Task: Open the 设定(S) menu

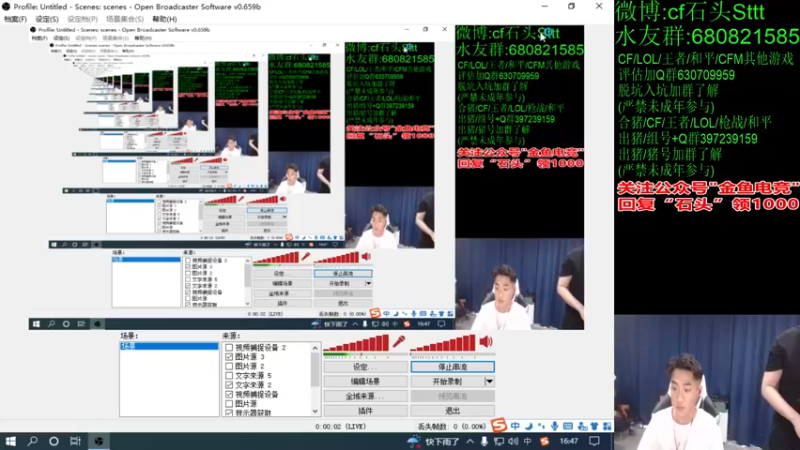Action: [x=47, y=19]
